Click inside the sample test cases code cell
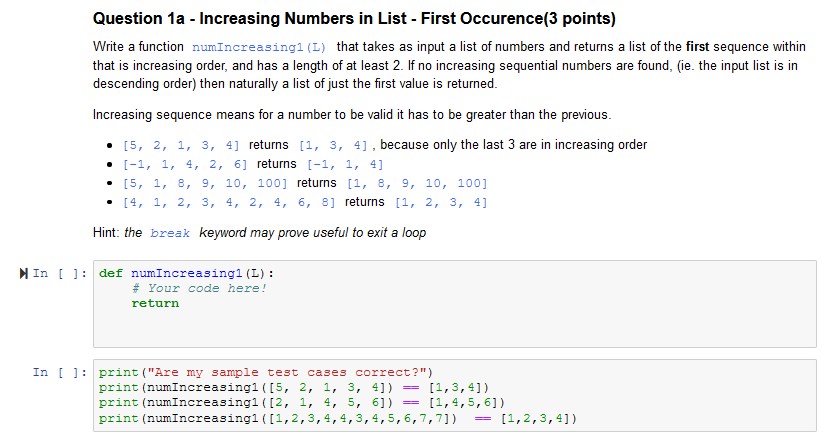Image resolution: width=827 pixels, height=438 pixels. [x=455, y=396]
